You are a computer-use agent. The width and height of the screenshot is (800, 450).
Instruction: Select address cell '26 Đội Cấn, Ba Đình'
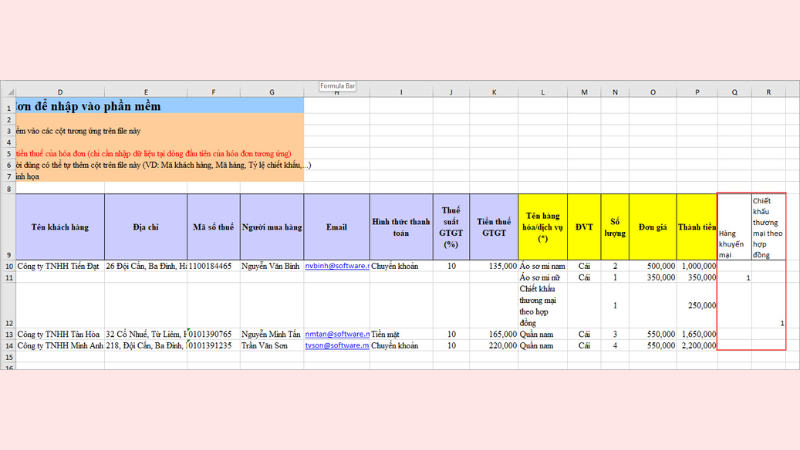pos(146,266)
